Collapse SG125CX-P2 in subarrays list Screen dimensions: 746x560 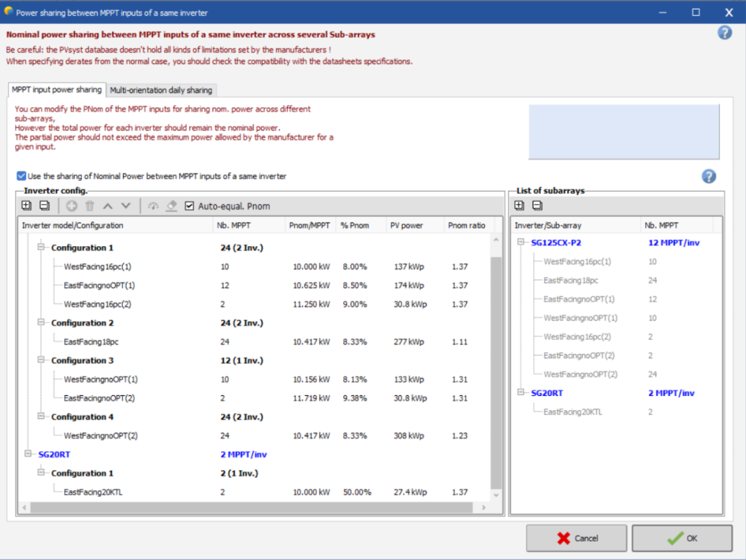tap(521, 242)
